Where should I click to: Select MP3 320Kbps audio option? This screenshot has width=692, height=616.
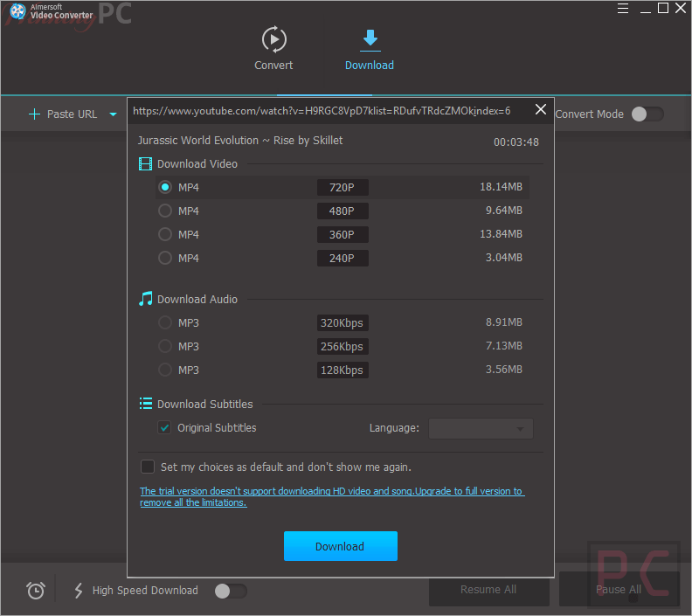165,322
